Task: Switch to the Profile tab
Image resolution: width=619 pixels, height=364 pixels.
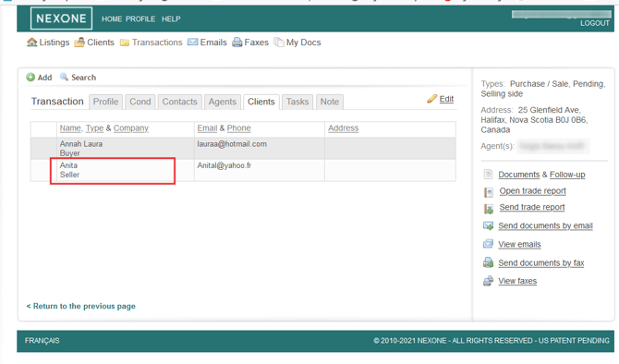Action: pos(105,102)
